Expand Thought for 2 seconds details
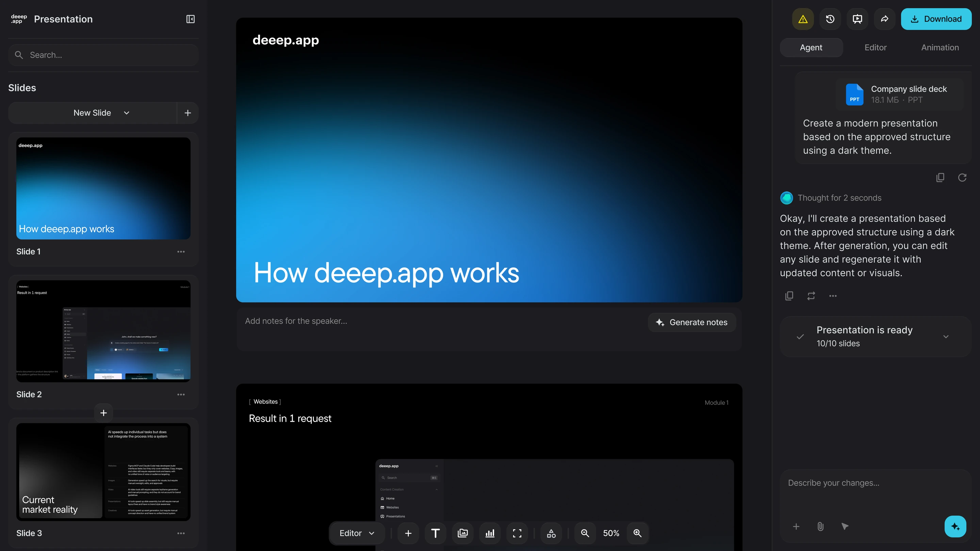 (x=839, y=198)
